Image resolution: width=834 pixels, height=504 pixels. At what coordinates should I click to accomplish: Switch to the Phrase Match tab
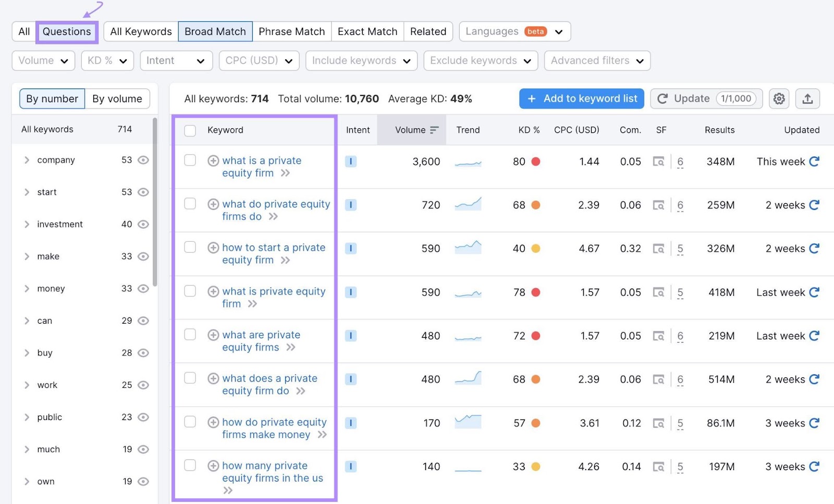coord(291,31)
